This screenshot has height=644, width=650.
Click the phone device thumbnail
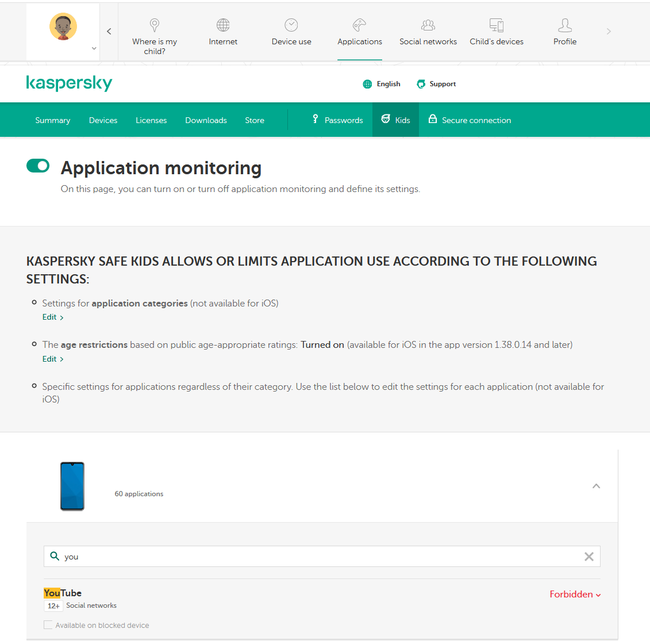(x=72, y=486)
